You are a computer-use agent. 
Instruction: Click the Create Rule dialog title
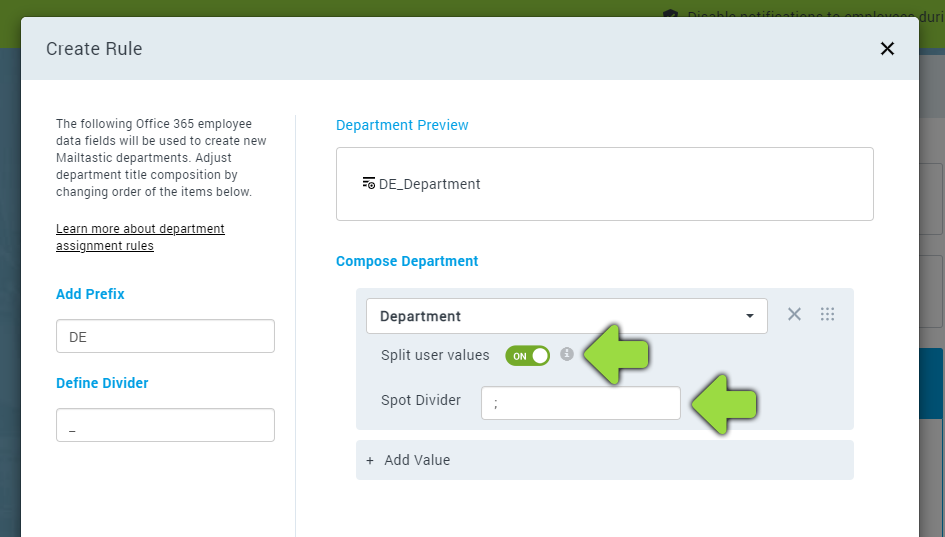point(94,49)
